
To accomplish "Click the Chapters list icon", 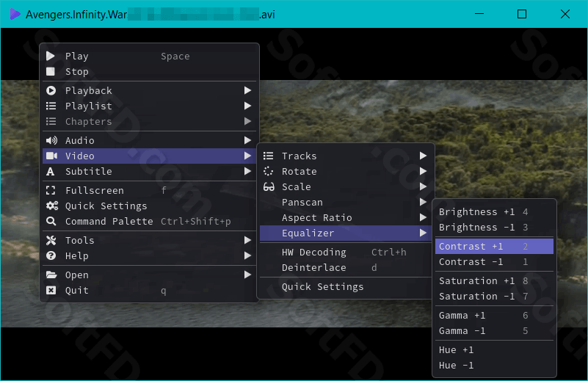I will click(51, 122).
